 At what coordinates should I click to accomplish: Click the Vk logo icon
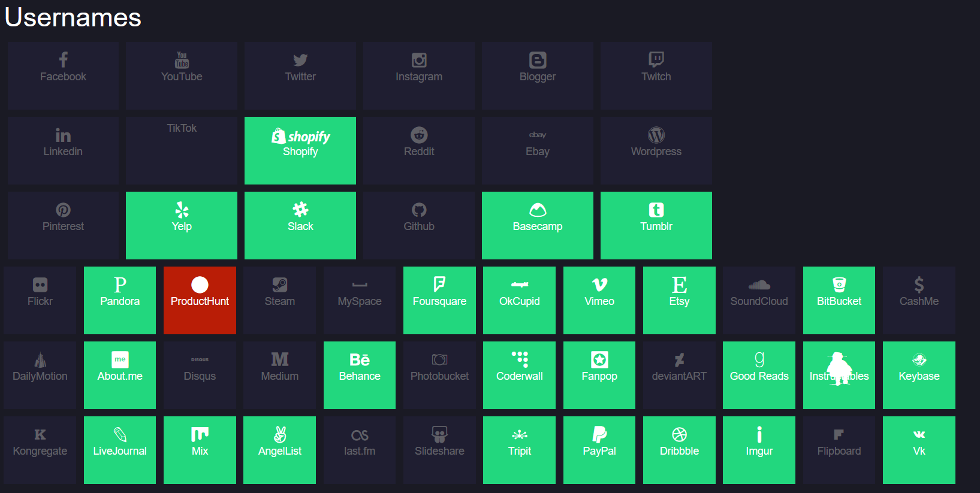click(x=919, y=434)
